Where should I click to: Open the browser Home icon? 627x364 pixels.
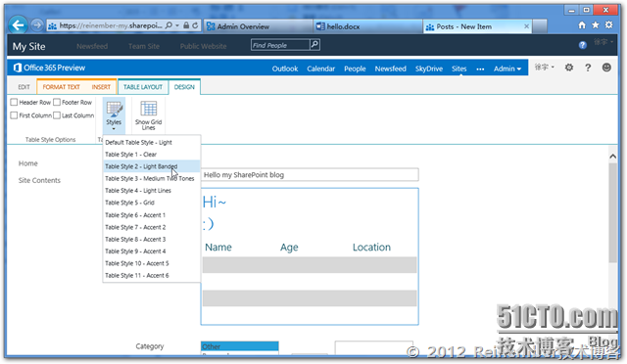click(582, 25)
